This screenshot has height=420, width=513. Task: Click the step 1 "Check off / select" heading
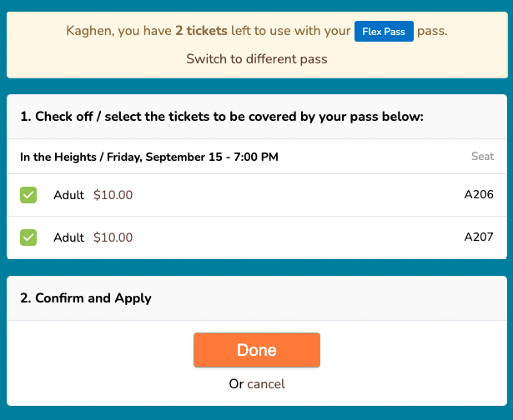tap(222, 117)
